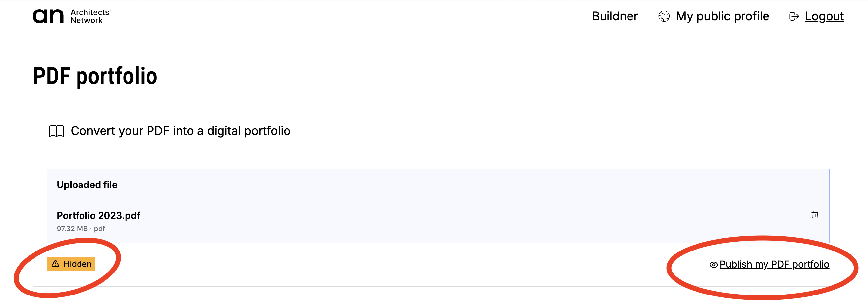Click the Hidden status label text
Screen dimensions: 868x306
[x=78, y=264]
